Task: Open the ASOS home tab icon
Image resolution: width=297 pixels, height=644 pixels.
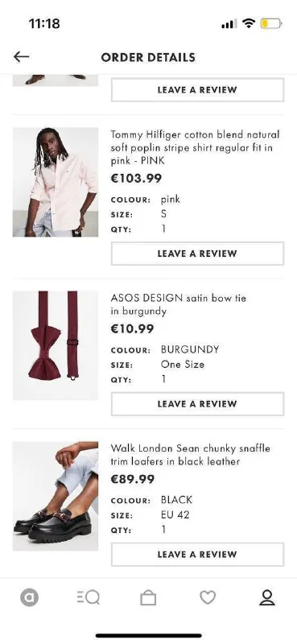Action: click(29, 597)
